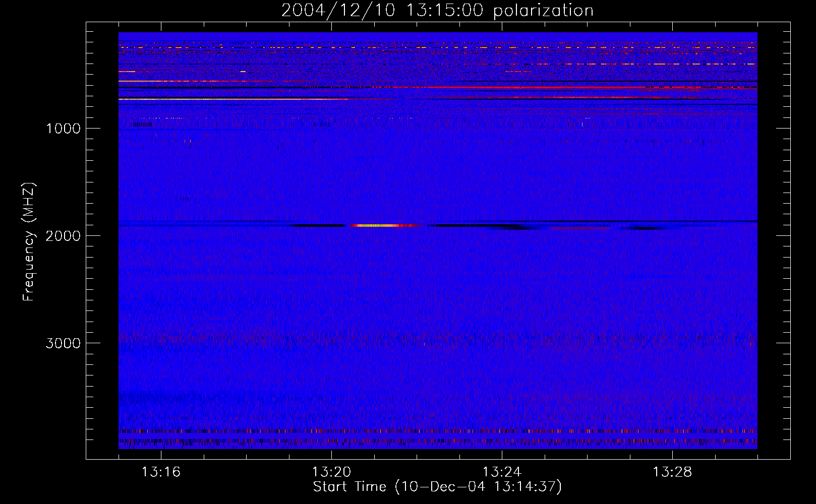Image resolution: width=816 pixels, height=504 pixels.
Task: Click the 13:16 time tick label
Action: point(161,472)
